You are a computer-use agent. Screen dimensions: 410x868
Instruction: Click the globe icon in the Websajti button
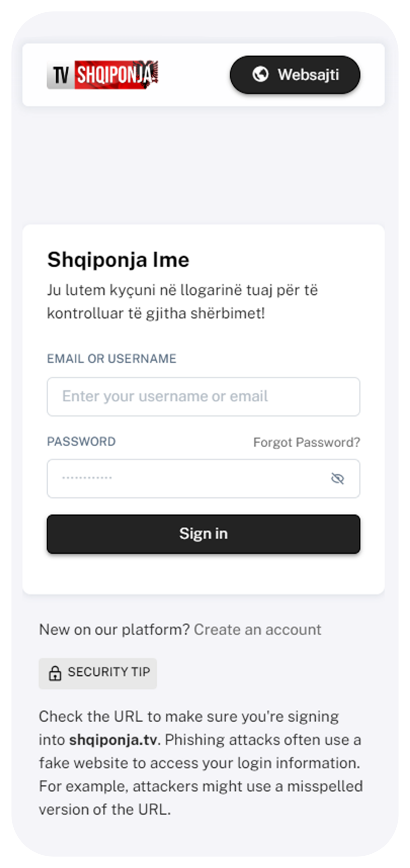pos(260,75)
